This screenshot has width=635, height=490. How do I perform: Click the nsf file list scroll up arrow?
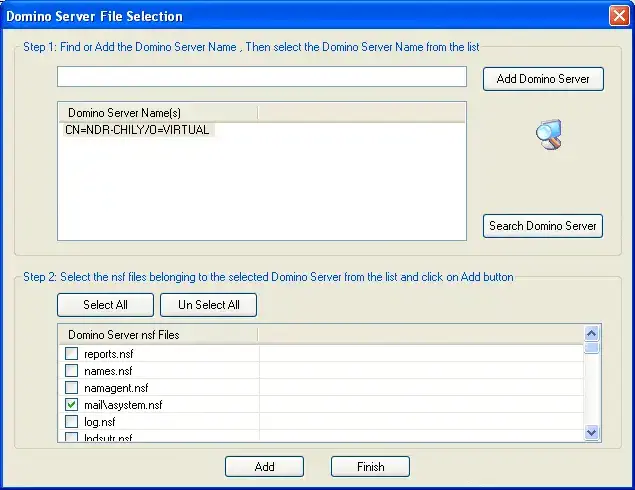[x=591, y=334]
